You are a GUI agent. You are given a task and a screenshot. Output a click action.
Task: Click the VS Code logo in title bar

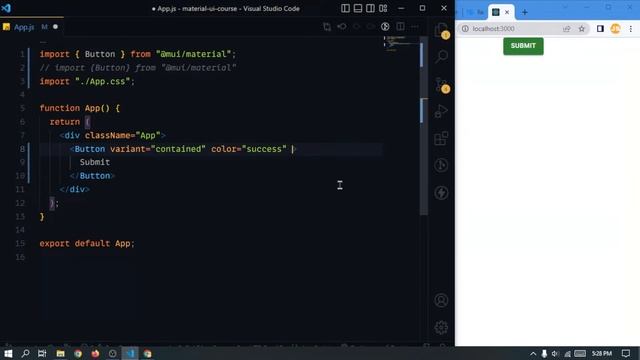[6, 8]
